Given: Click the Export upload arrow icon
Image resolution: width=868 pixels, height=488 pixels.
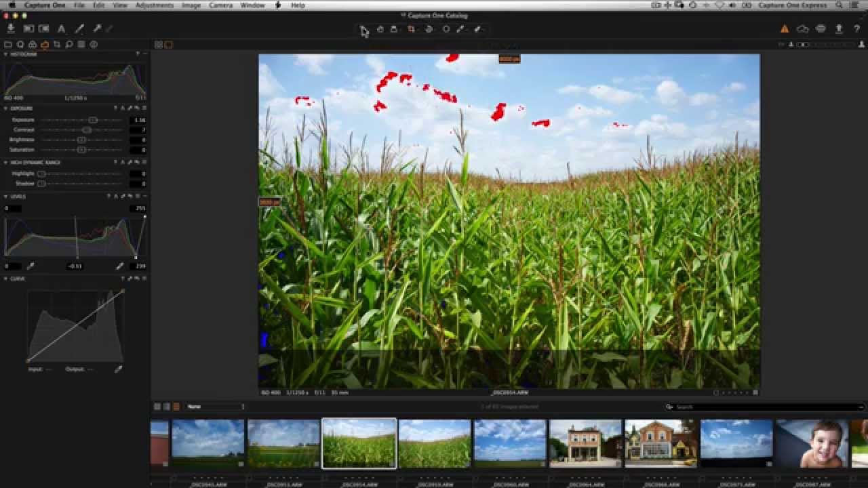Looking at the screenshot, I should coord(839,29).
